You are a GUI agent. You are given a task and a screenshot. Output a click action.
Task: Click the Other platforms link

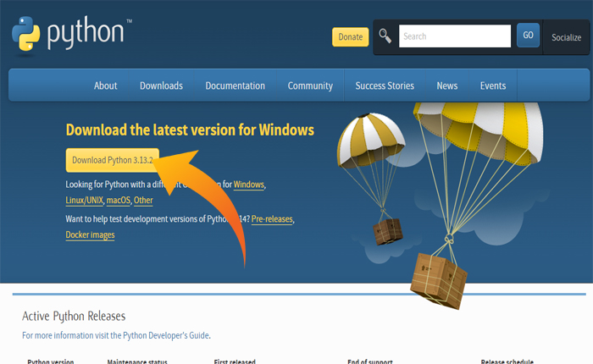143,201
